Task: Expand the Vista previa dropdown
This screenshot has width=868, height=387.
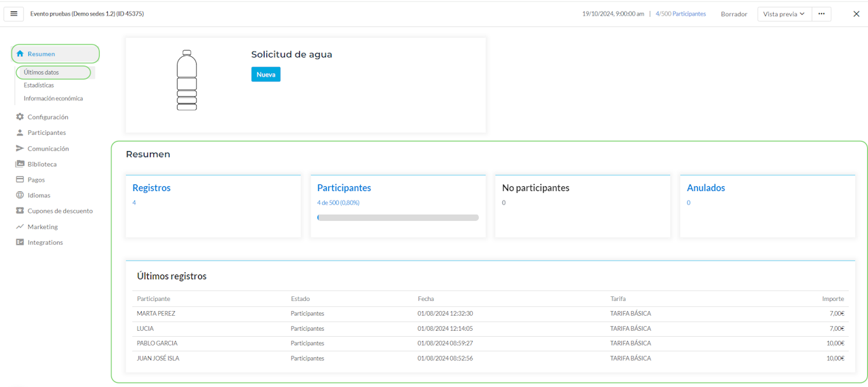Action: [x=784, y=14]
